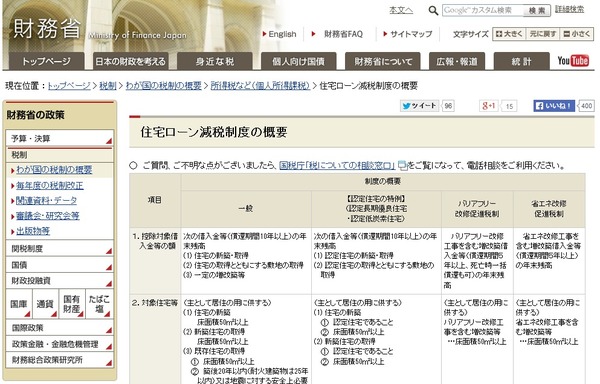Click the 項目 table header cell
The height and width of the screenshot is (384, 600).
click(155, 200)
